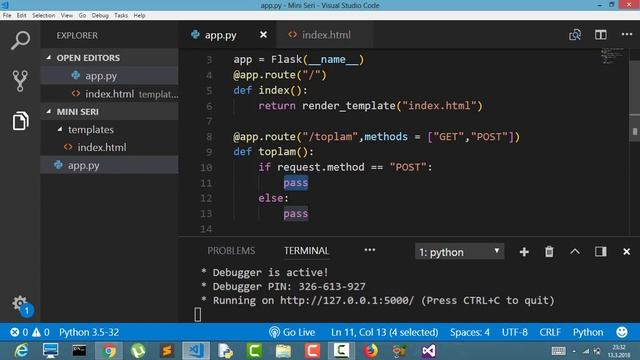Select app.py under Open Editors

point(109,76)
